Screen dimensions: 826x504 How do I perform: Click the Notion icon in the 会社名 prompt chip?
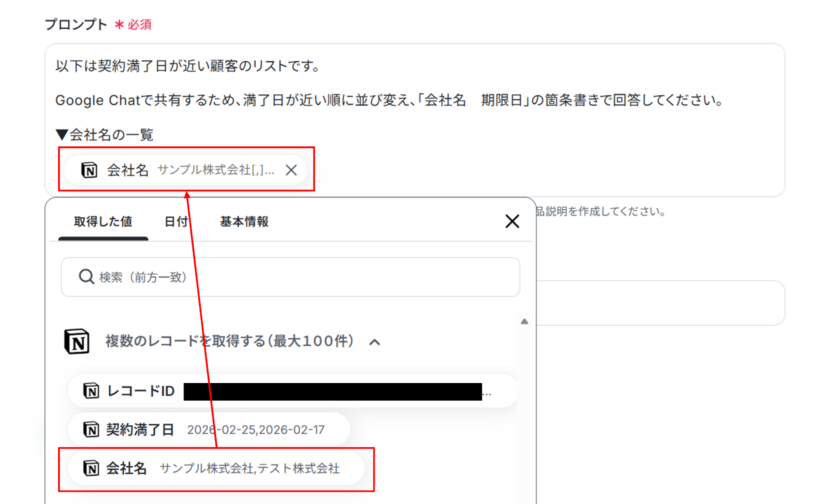[89, 170]
